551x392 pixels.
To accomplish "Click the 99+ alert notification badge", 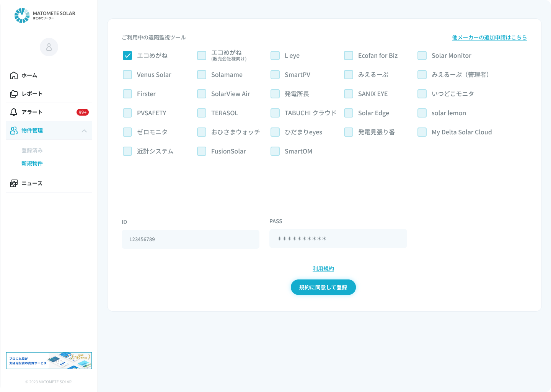I will click(83, 112).
